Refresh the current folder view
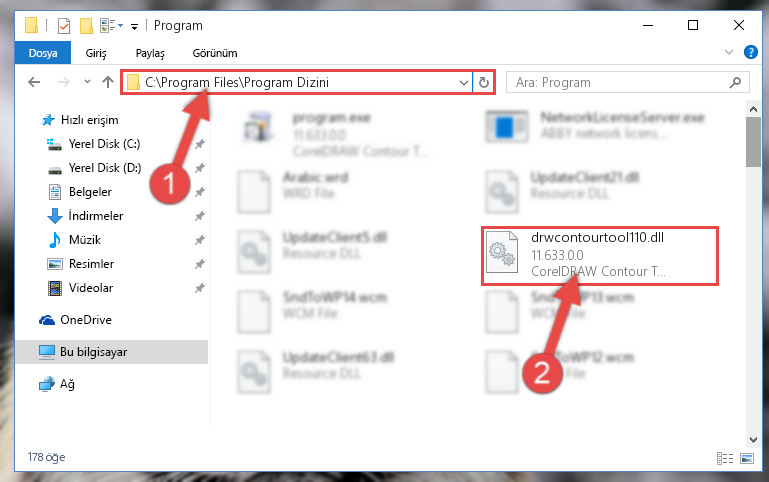This screenshot has width=769, height=482. coord(484,82)
